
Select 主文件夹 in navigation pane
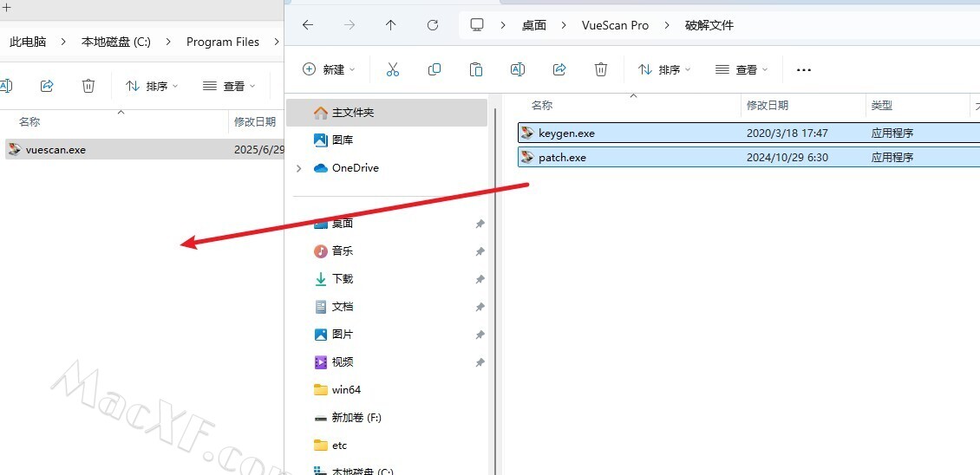(387, 113)
